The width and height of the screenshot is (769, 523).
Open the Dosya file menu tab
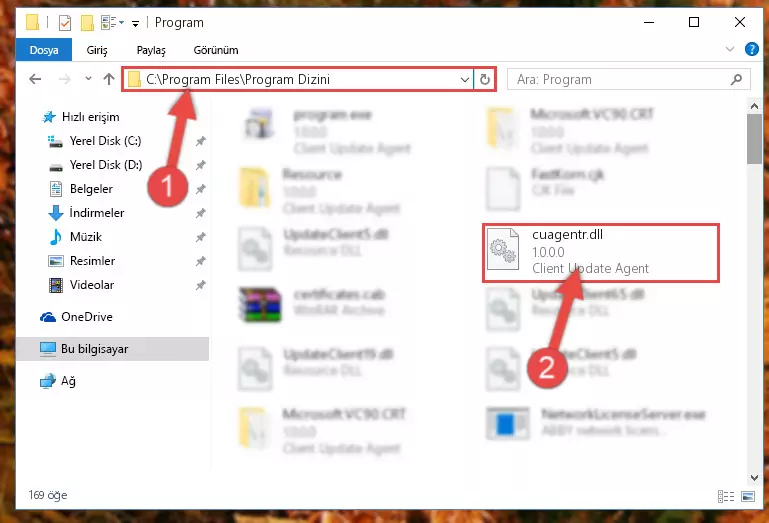coord(44,50)
